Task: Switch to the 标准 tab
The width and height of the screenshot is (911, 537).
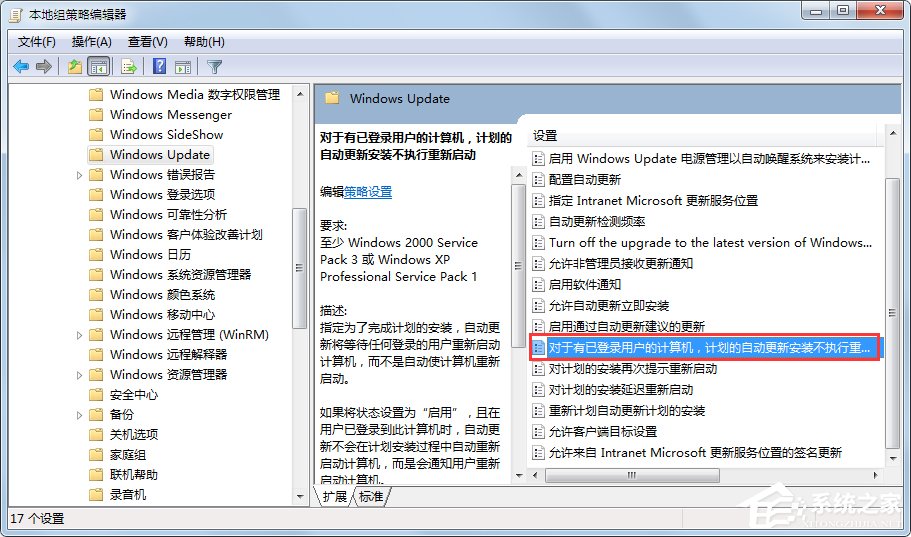Action: (x=371, y=496)
